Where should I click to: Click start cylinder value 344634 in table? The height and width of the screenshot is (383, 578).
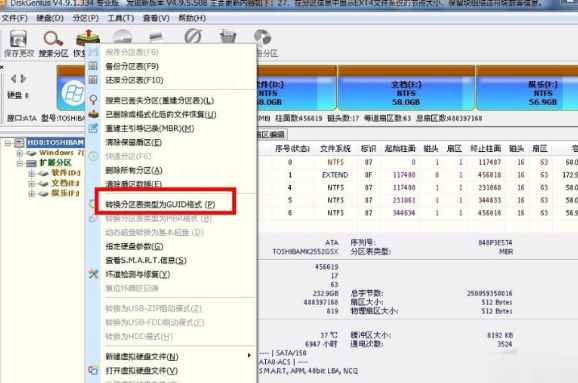[x=404, y=213]
